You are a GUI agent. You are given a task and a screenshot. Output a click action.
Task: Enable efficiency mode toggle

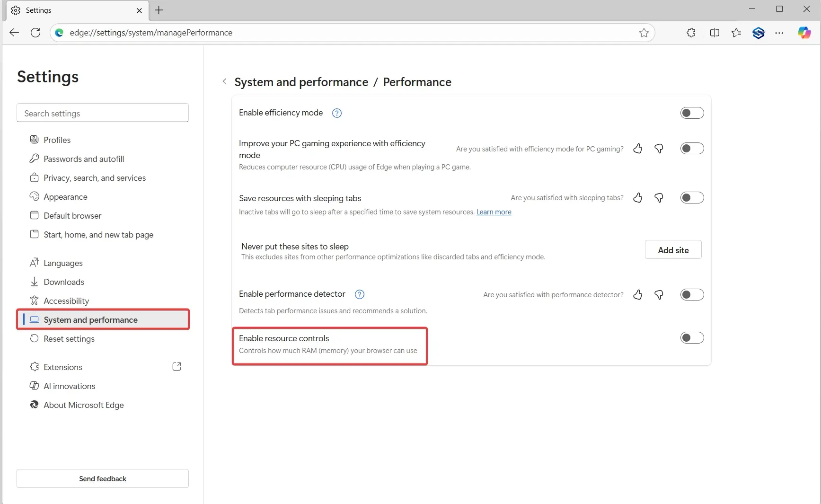(692, 113)
